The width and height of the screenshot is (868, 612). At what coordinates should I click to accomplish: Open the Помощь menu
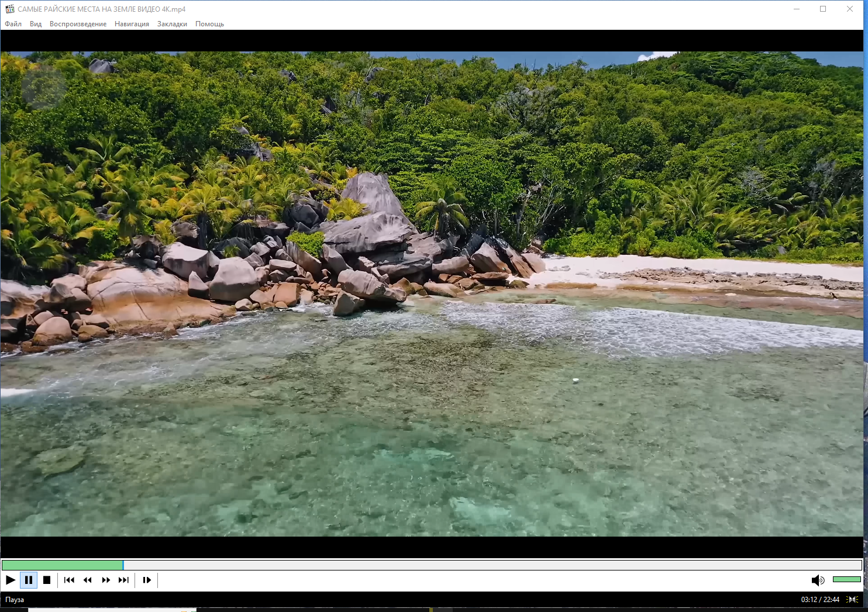coord(209,24)
